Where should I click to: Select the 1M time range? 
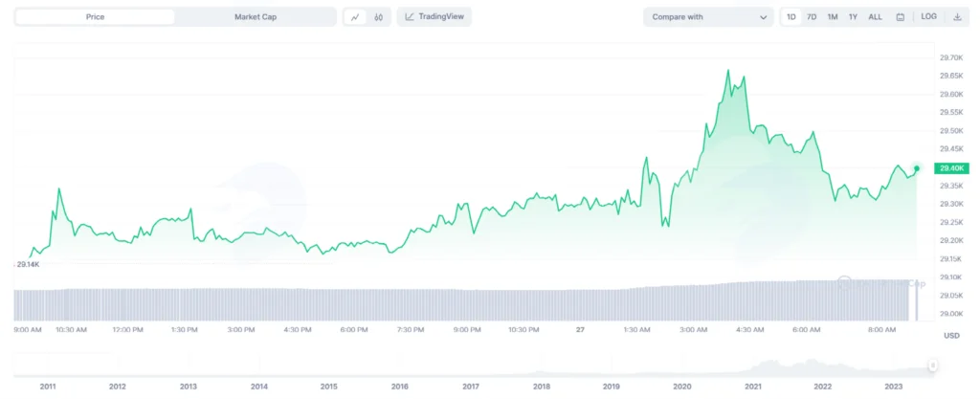point(833,17)
